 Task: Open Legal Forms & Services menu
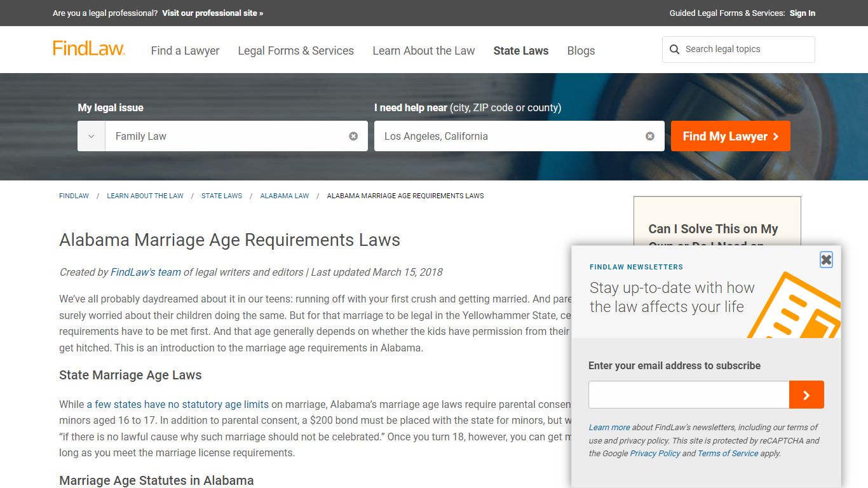point(295,51)
